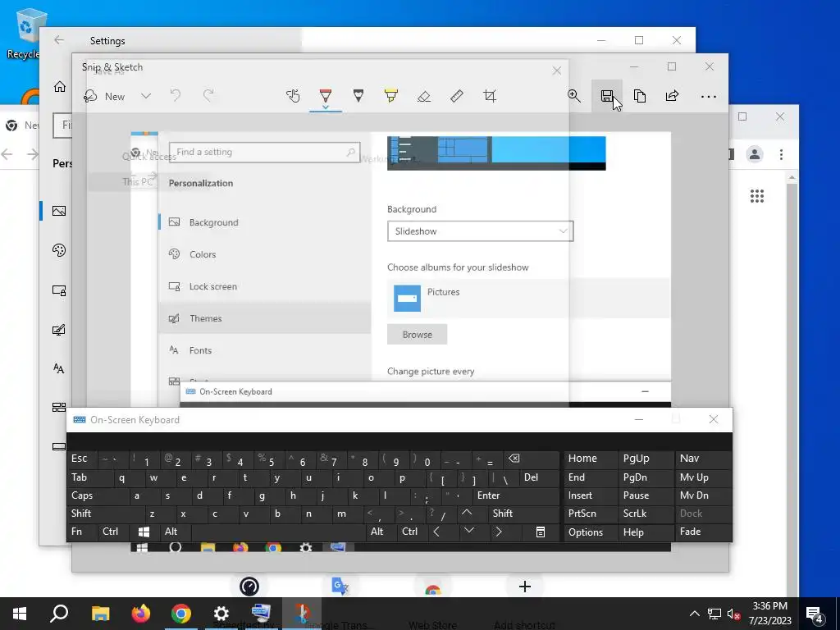Open Lock screen icon in Settings sidebar
The image size is (840, 630).
[x=59, y=290]
